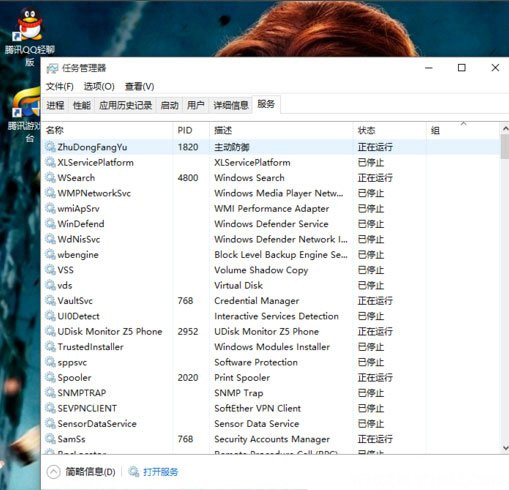
Task: Click PID value 4800
Action: coord(188,178)
